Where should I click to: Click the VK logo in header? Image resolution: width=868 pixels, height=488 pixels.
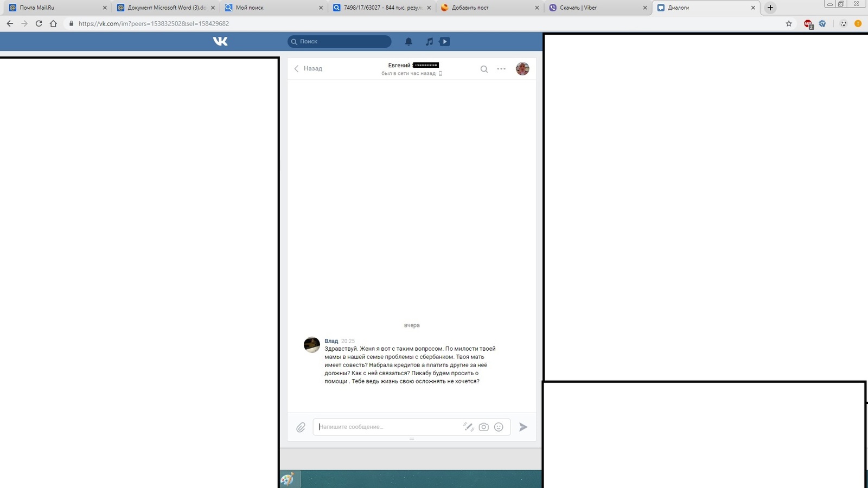[220, 41]
